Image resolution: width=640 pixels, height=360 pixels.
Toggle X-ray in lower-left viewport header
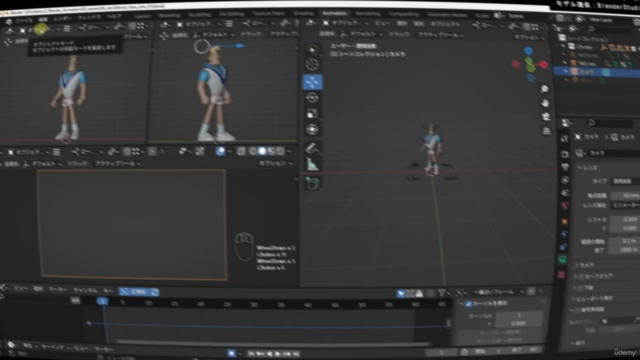(241, 151)
